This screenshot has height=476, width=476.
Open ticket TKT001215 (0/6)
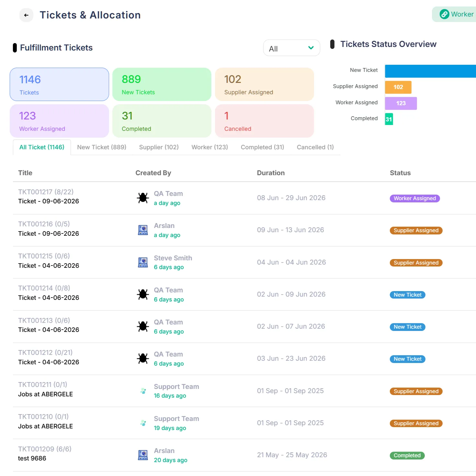click(x=44, y=256)
